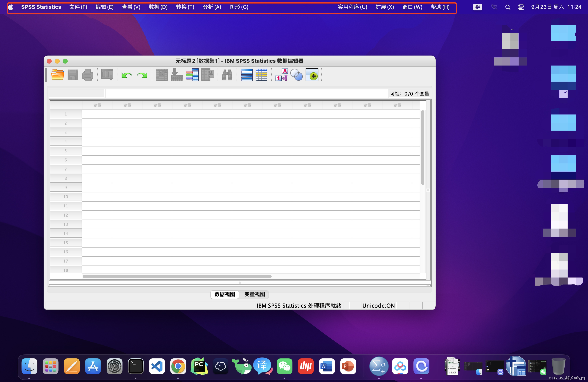Switch to the 变量视图 tab
Viewport: 588px width, 382px height.
click(254, 294)
